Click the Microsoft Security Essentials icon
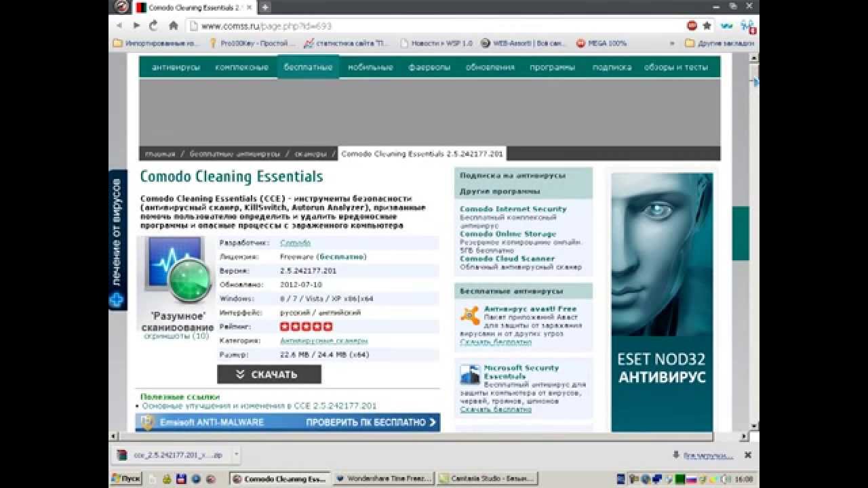 tap(470, 375)
